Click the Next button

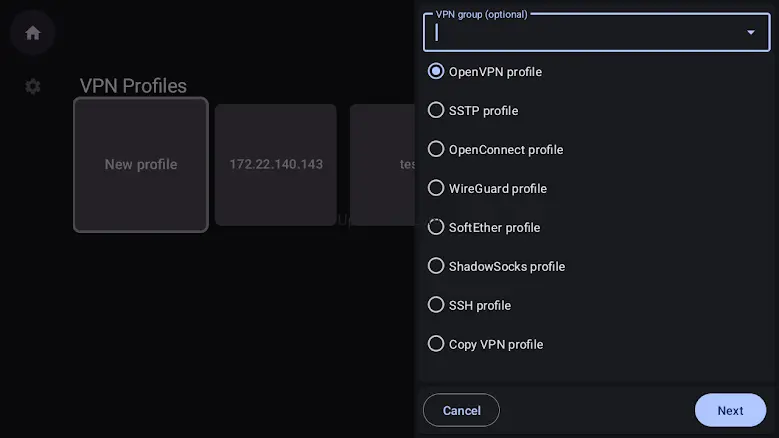(x=730, y=410)
